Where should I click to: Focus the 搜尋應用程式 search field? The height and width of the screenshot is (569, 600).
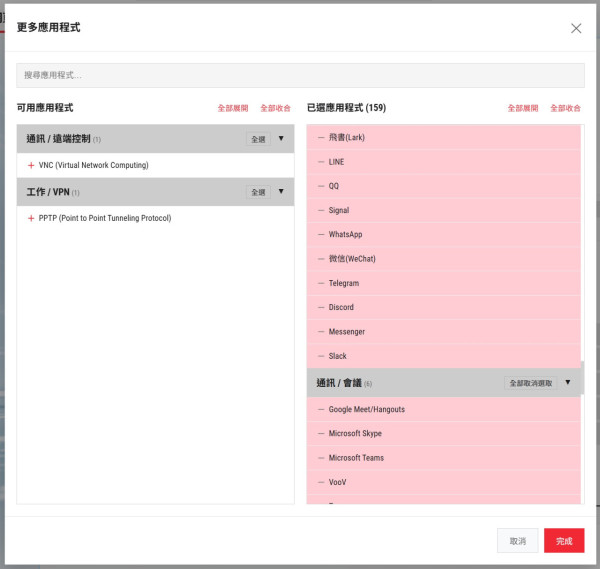[x=300, y=75]
